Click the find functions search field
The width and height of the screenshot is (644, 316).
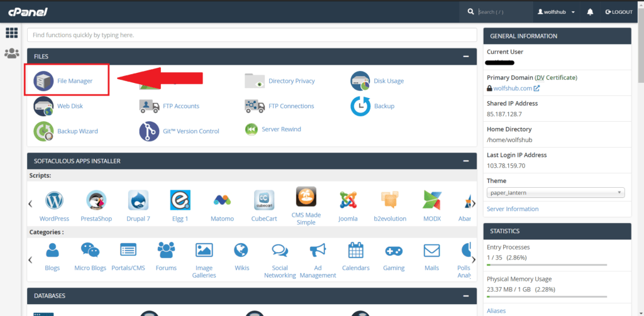pos(252,35)
